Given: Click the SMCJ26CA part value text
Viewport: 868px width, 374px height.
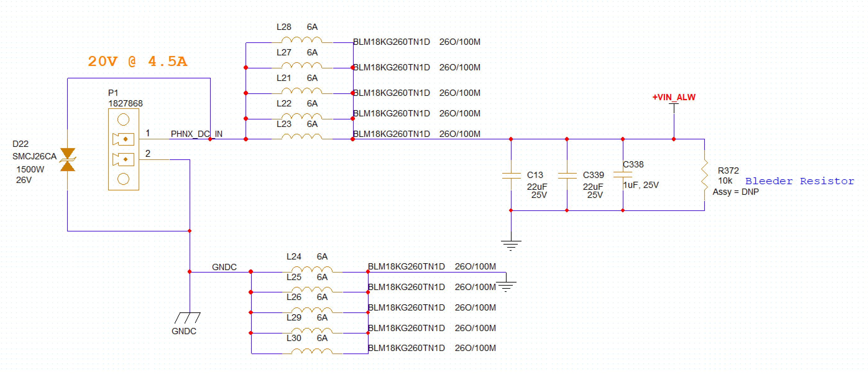Looking at the screenshot, I should coord(34,157).
